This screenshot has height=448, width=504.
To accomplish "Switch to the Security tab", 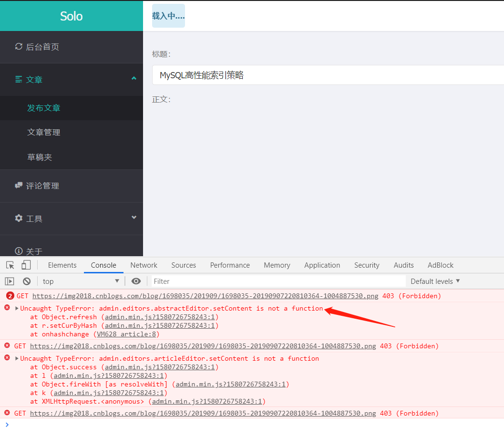I will pyautogui.click(x=367, y=265).
